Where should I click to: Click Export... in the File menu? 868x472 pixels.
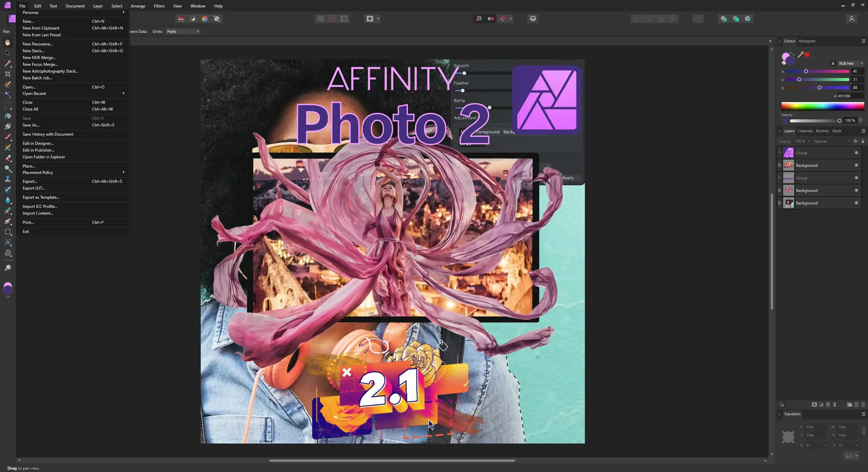(x=30, y=181)
